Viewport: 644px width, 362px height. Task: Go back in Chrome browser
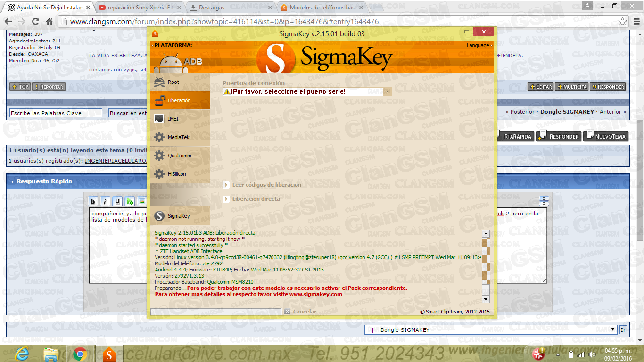[8, 22]
